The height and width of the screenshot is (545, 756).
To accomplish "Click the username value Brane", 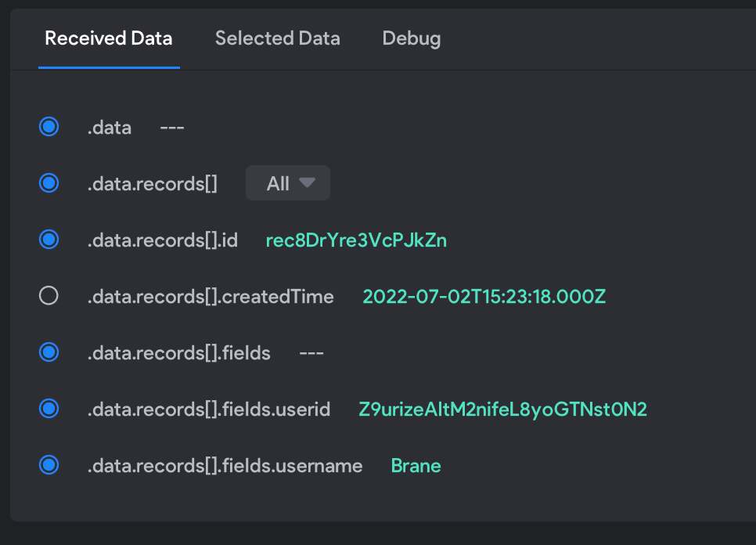I will (x=416, y=466).
